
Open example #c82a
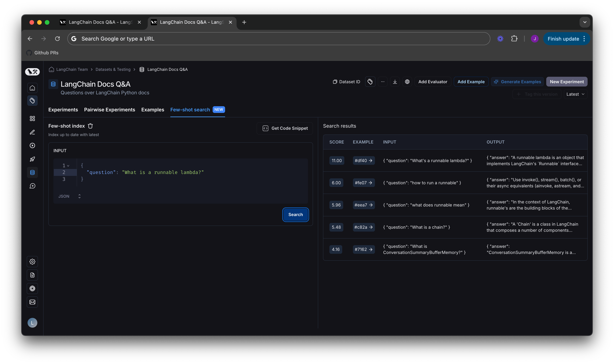363,227
